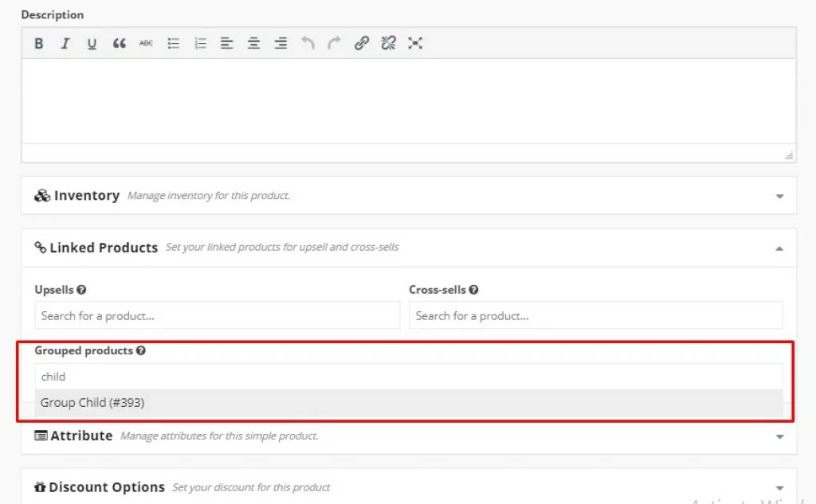Align text left

point(226,43)
